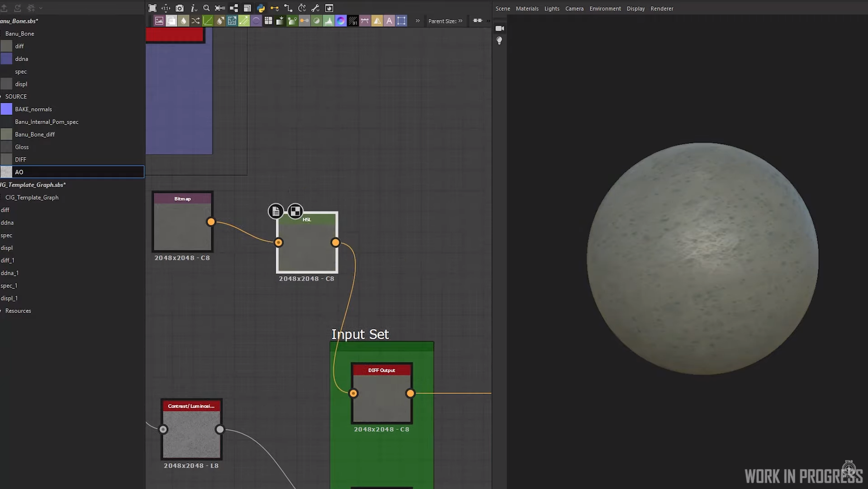This screenshot has width=868, height=489.
Task: Add a Curve node from the node toolbar
Action: (208, 21)
